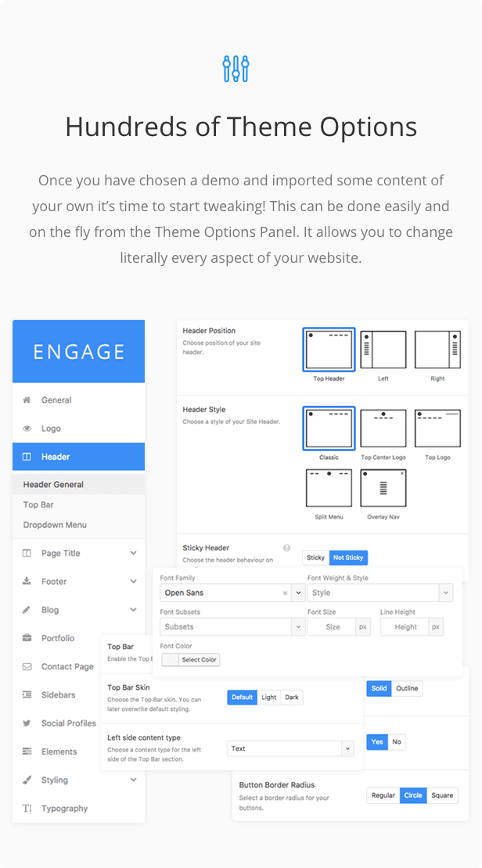Select the Dark Top Bar skin
Screen dimensions: 482x868
[292, 698]
